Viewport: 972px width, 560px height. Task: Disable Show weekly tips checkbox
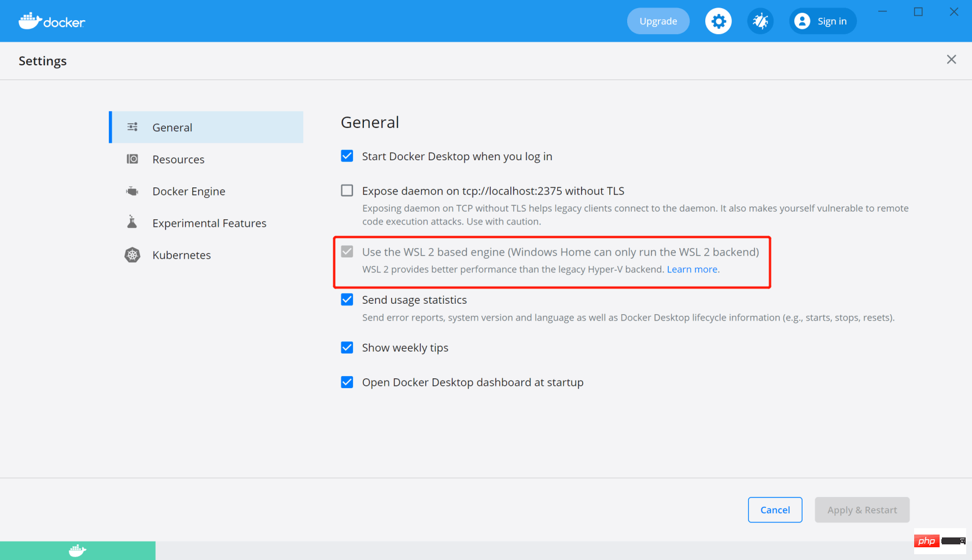(347, 348)
